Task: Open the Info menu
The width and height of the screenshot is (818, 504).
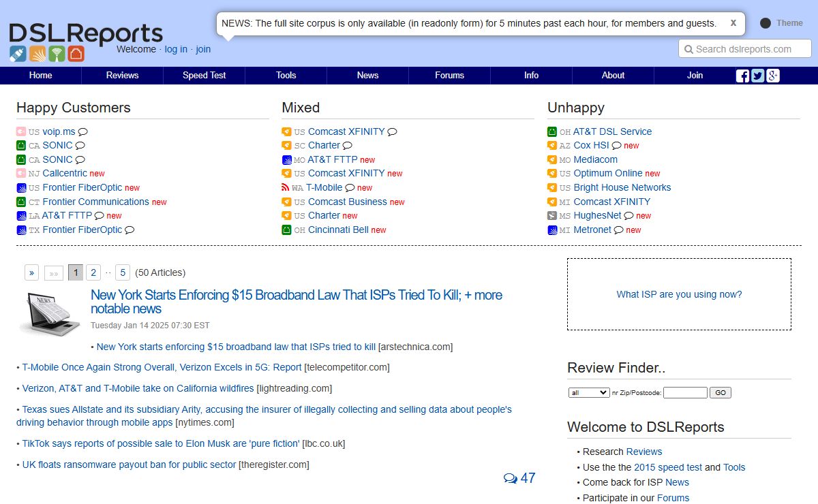Action: click(532, 76)
